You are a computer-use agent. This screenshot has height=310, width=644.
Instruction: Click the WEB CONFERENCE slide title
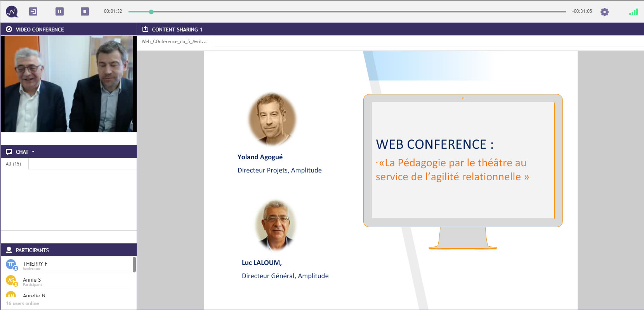435,145
